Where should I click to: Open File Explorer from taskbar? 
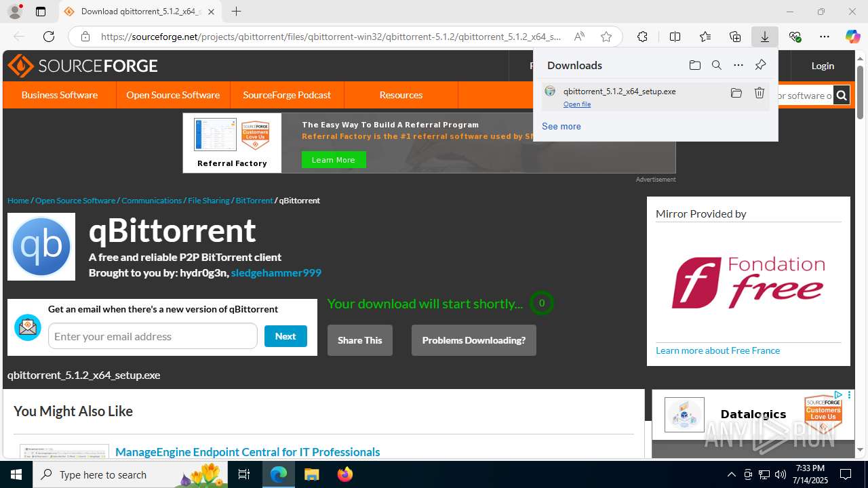point(311,474)
